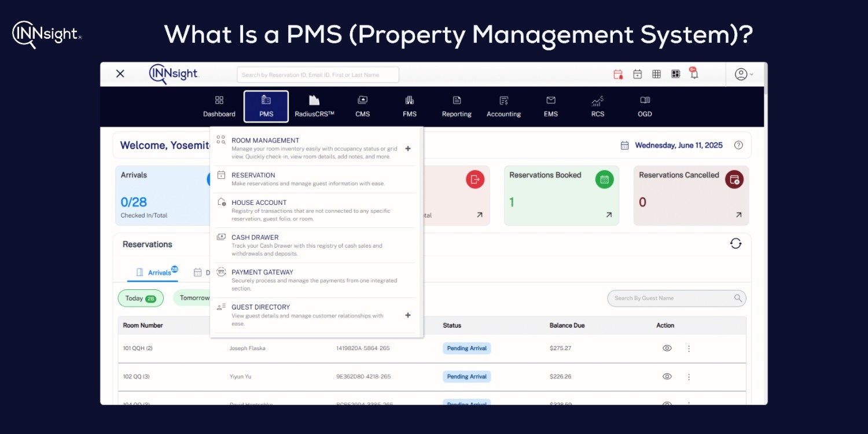
Task: Click Pending Arrival badge for Joseph Flaska
Action: [x=467, y=348]
